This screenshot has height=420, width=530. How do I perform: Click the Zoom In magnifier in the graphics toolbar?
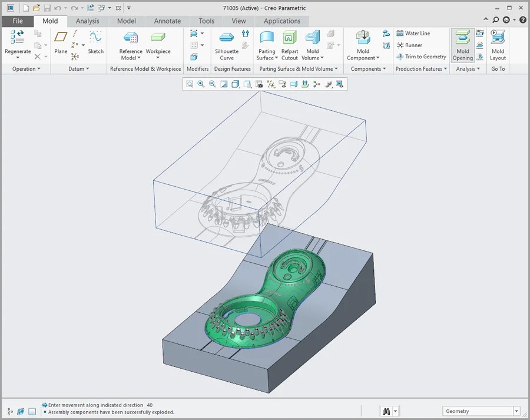(x=201, y=84)
